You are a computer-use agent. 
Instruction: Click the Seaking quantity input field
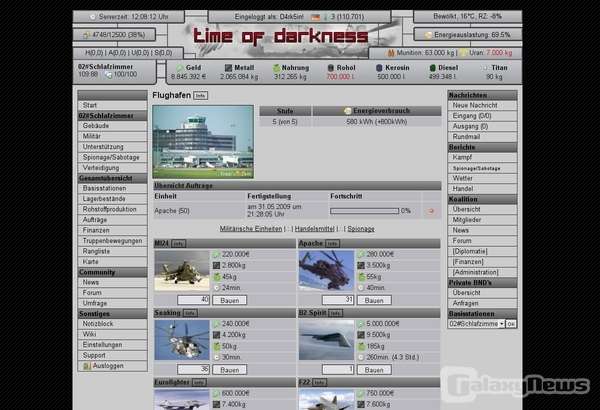coord(194,370)
